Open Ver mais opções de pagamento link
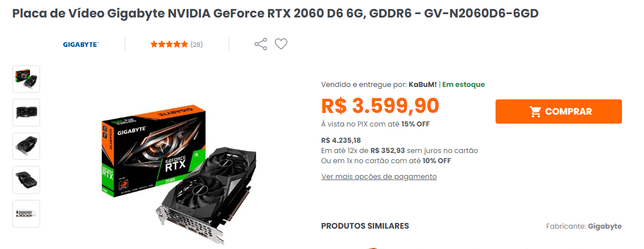 379,177
